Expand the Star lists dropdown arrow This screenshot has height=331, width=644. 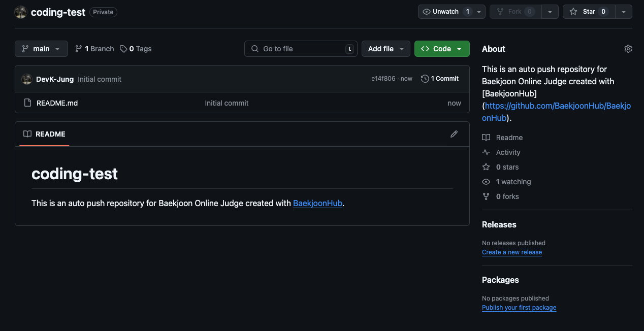(623, 12)
